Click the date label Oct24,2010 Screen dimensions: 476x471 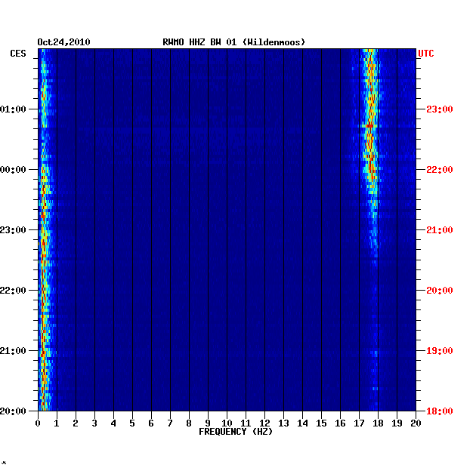63,42
